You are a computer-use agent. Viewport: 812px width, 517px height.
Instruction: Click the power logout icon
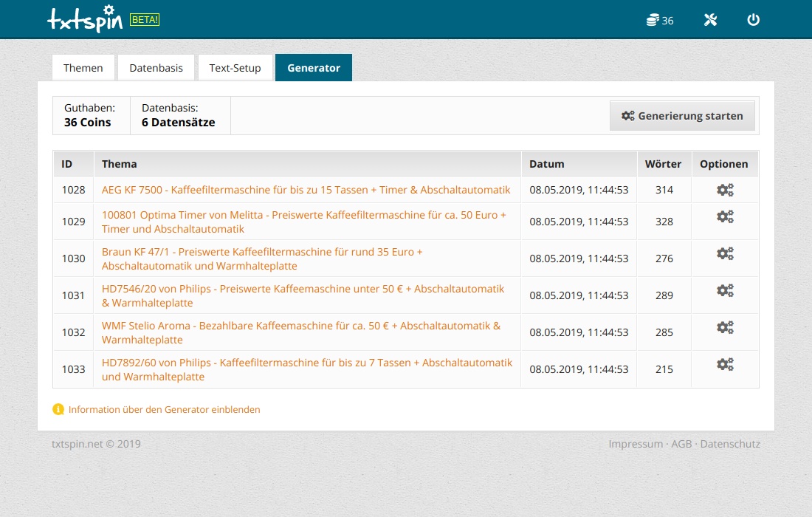coord(753,20)
